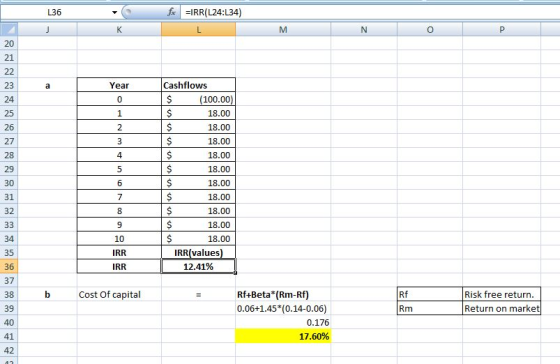Click the 0.176 value cell
Viewport: 560px width, 364px height.
coord(283,322)
